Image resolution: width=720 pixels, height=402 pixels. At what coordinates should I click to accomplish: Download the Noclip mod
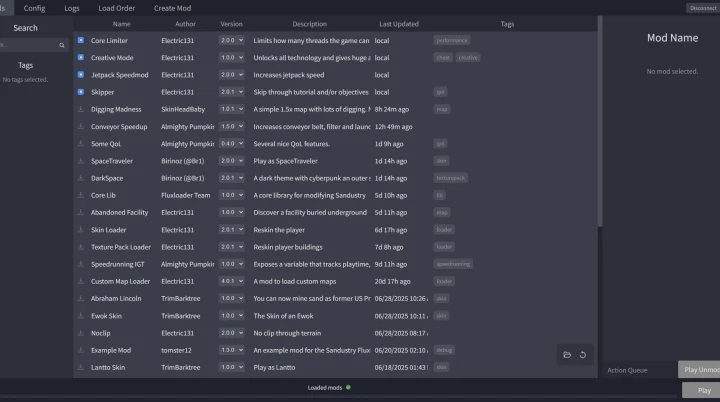point(81,333)
